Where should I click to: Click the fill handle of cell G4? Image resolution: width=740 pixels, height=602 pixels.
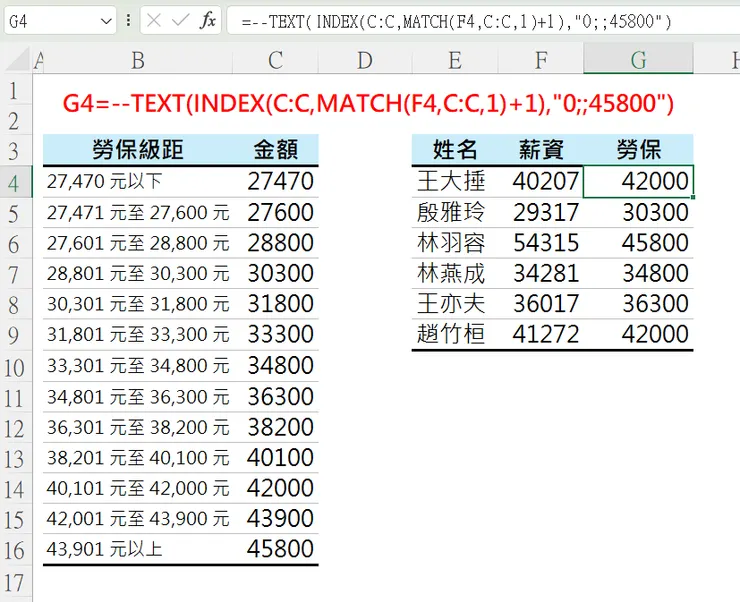pyautogui.click(x=693, y=197)
